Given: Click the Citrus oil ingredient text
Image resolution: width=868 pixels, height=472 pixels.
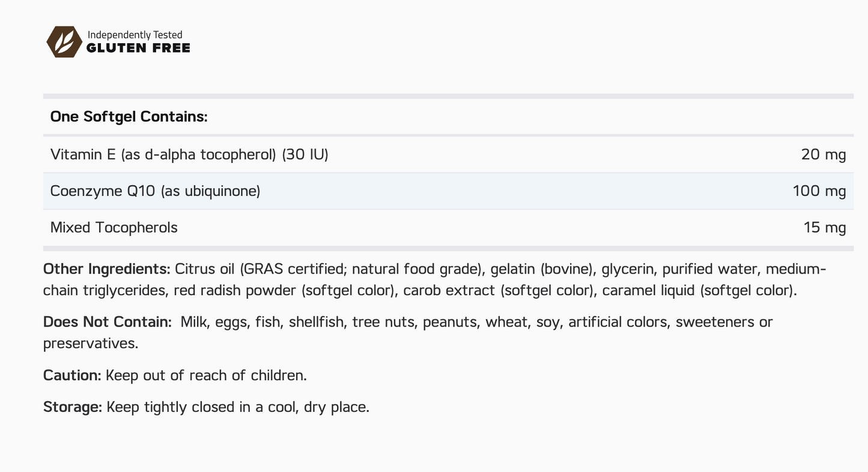Looking at the screenshot, I should pyautogui.click(x=196, y=269).
